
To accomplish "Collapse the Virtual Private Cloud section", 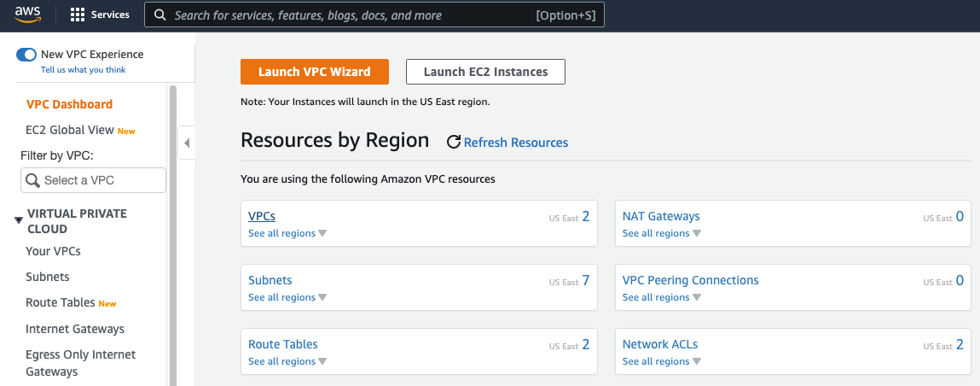I will [19, 220].
